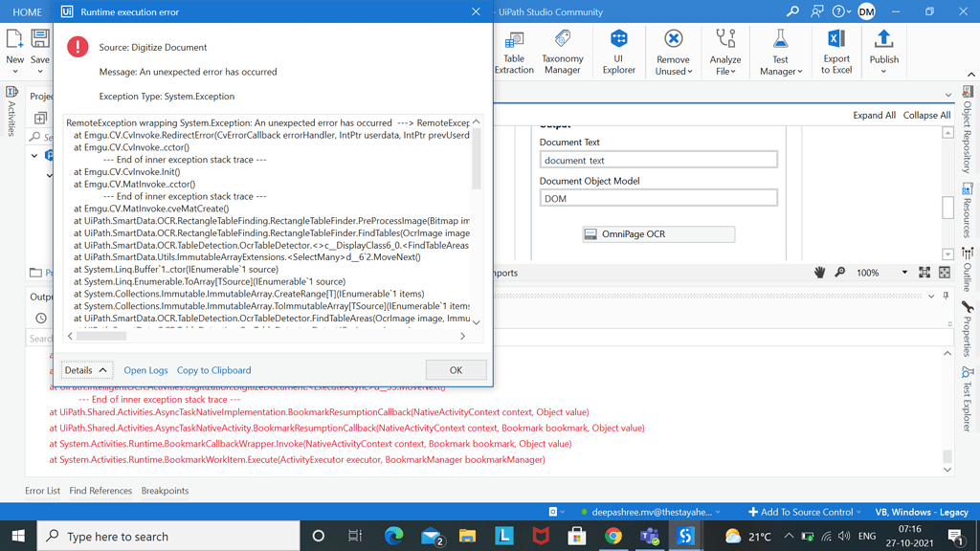Image resolution: width=980 pixels, height=551 pixels.
Task: Switch to the Find References tab
Action: [100, 491]
